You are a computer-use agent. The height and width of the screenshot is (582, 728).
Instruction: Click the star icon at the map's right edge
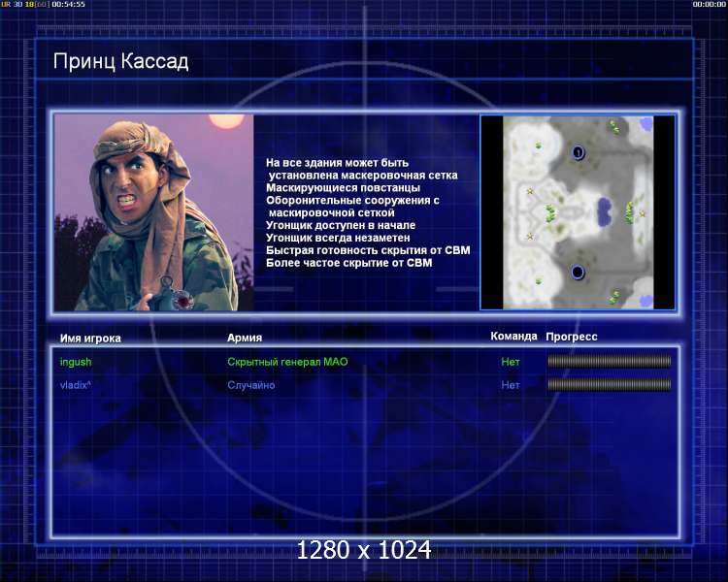coord(643,214)
